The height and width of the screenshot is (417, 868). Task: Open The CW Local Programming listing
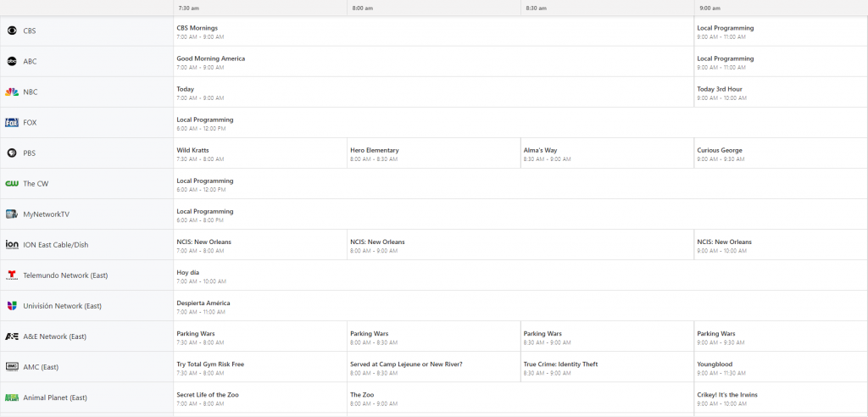pos(521,183)
